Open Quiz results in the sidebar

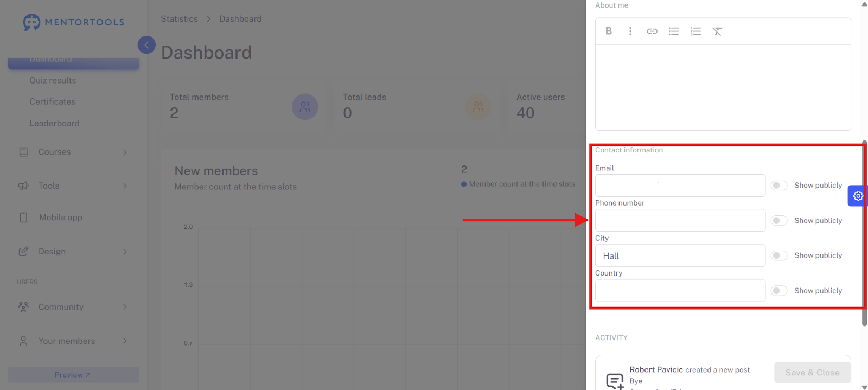coord(53,80)
